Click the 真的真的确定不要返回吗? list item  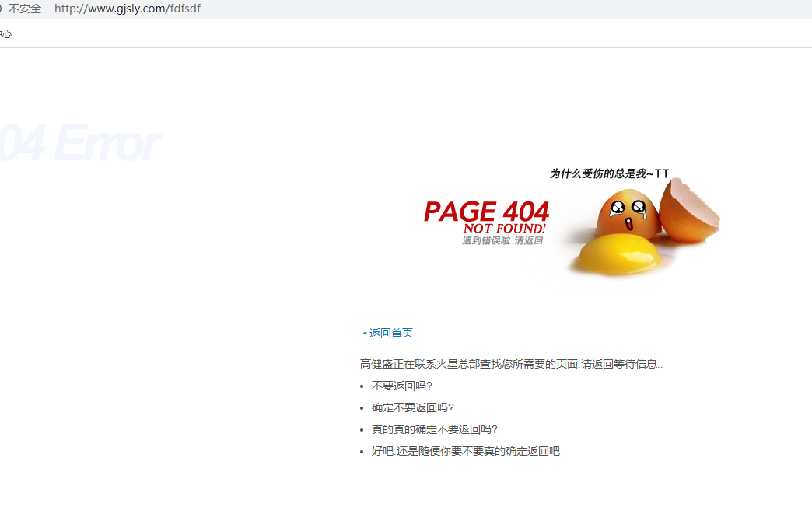point(434,429)
